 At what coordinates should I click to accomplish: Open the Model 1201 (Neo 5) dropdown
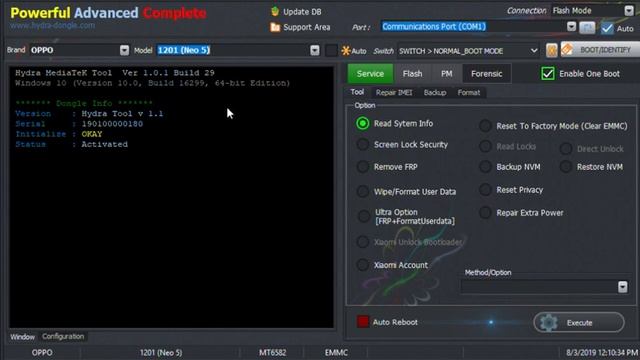314,50
